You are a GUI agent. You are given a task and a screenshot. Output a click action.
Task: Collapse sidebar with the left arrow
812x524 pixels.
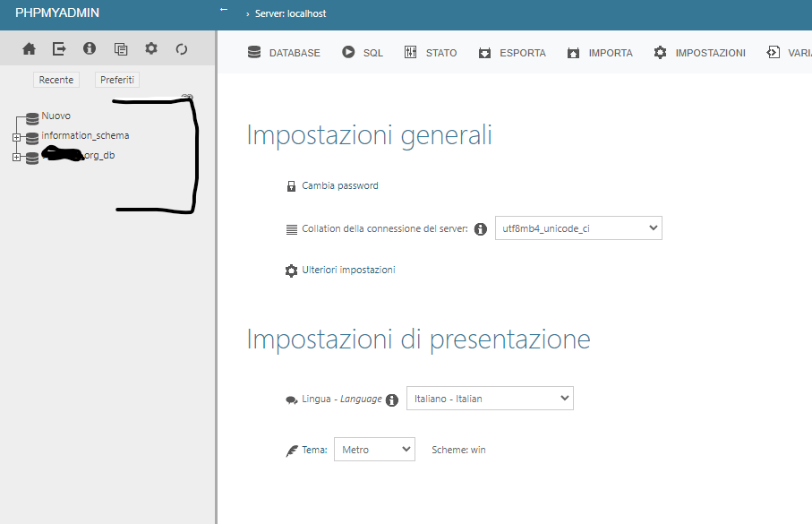point(224,10)
